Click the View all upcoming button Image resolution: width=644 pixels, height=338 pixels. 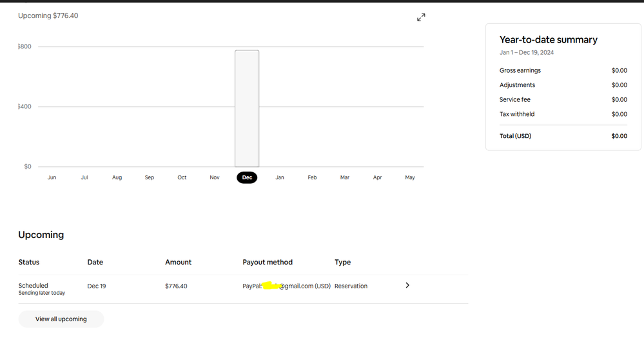(61, 319)
